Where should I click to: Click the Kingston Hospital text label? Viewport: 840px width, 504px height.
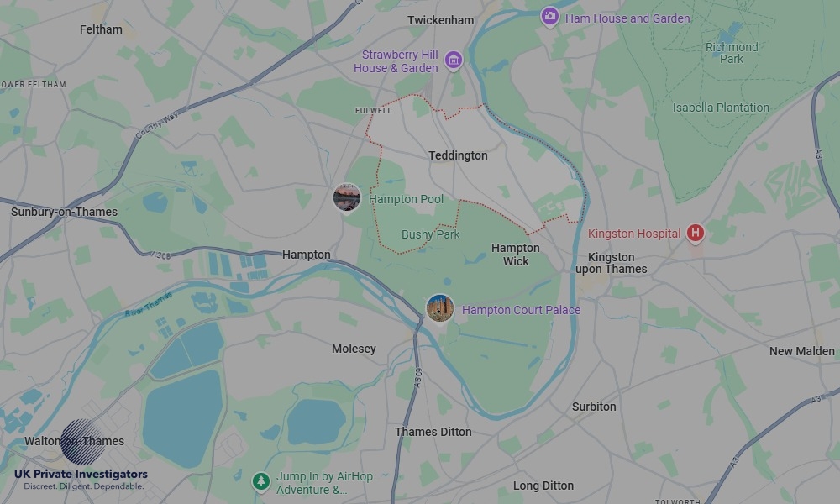pyautogui.click(x=633, y=234)
